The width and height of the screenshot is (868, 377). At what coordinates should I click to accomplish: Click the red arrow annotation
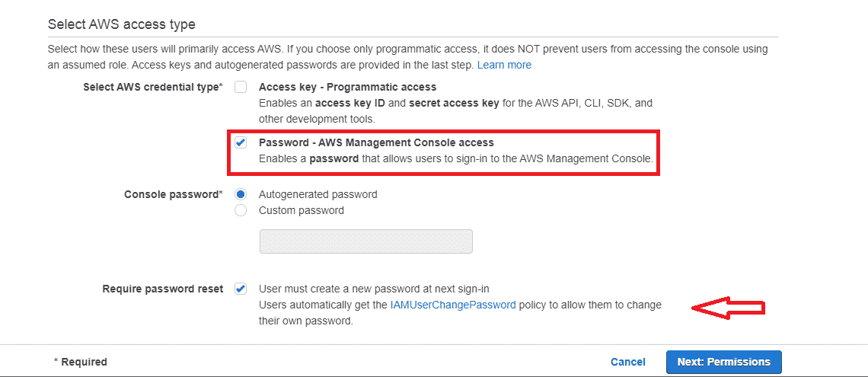[x=728, y=307]
